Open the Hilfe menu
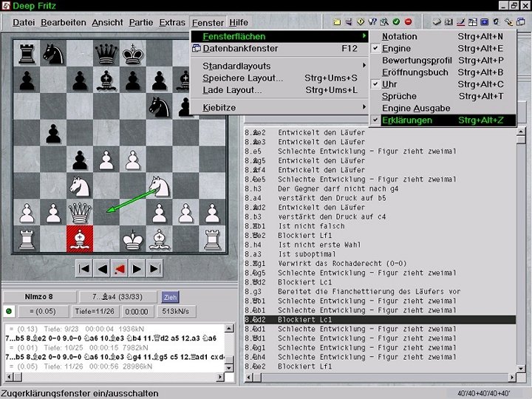This screenshot has width=532, height=399. (239, 22)
